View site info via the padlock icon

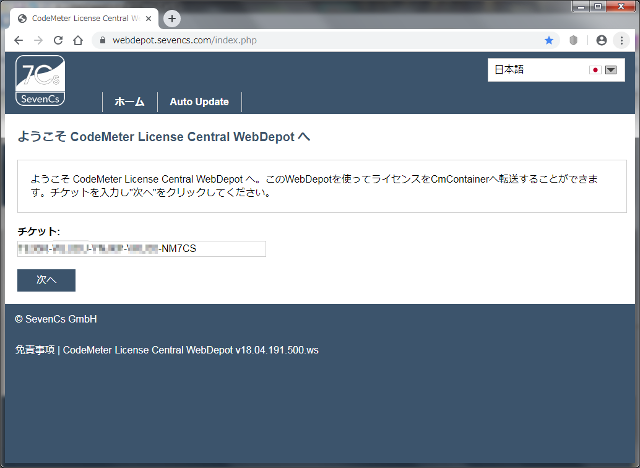[x=100, y=40]
